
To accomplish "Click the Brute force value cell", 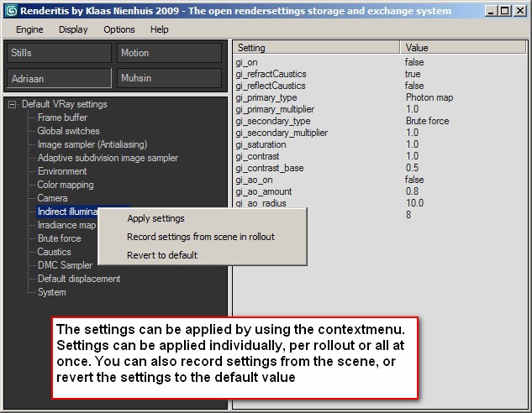I will coord(427,121).
